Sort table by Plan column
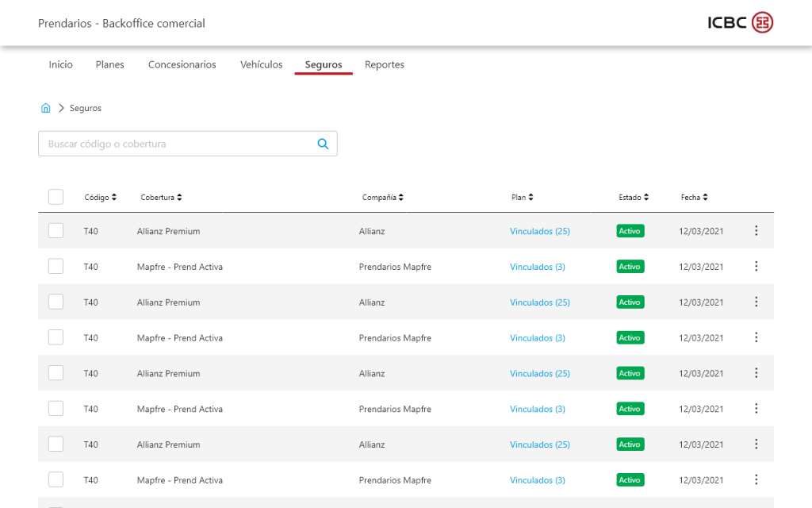Viewport: 812px width, 508px height. pyautogui.click(x=522, y=198)
